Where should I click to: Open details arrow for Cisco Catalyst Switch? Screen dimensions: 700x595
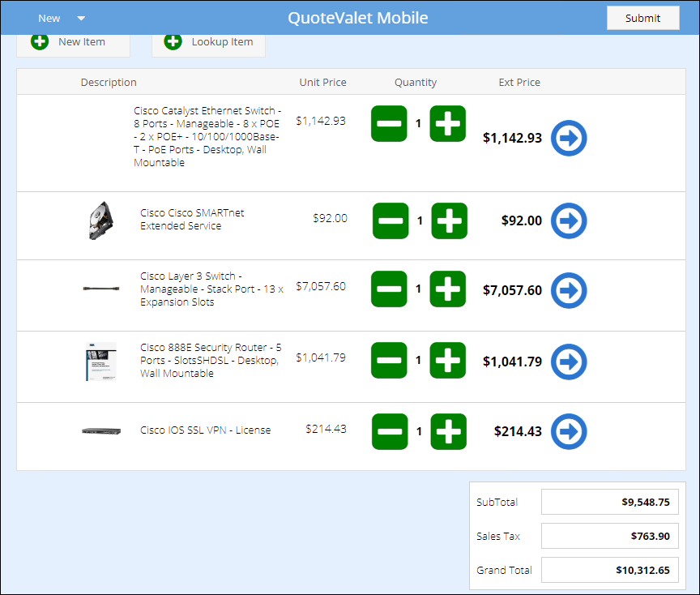tap(569, 138)
